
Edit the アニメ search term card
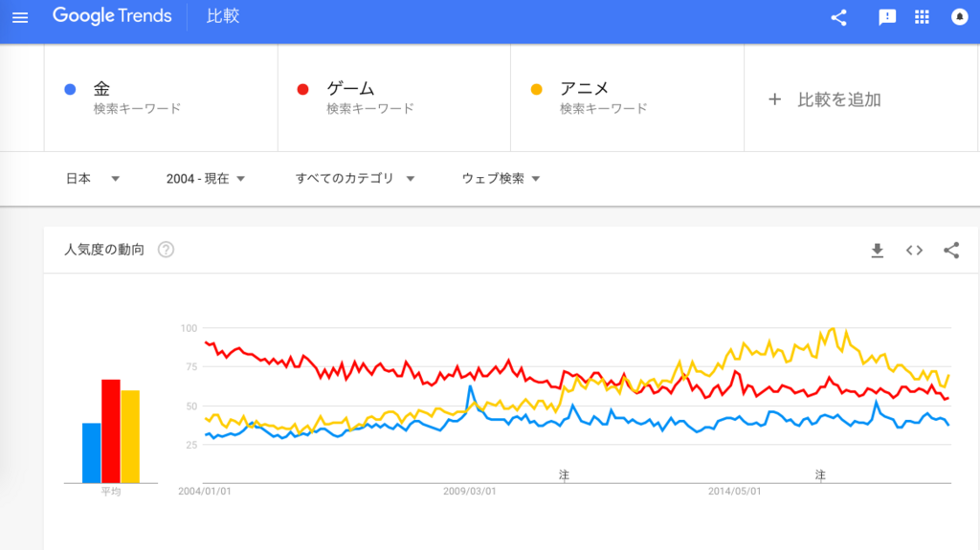(628, 98)
